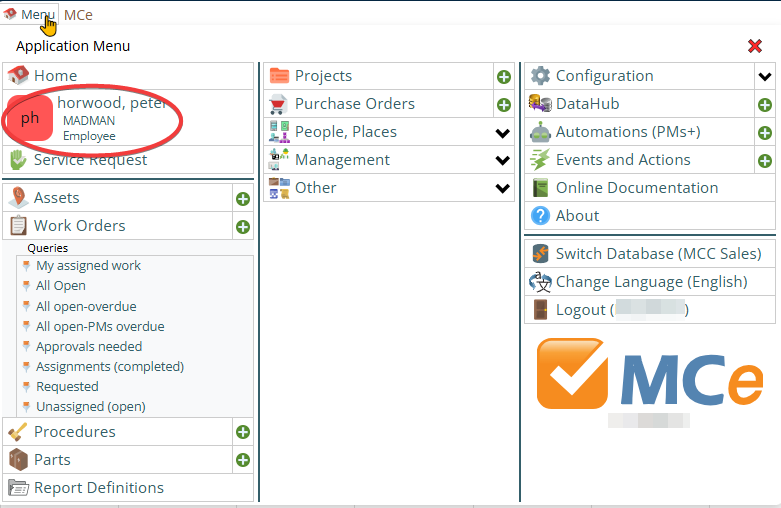781x508 pixels.
Task: Open the Projects menu entry
Action: coord(379,76)
